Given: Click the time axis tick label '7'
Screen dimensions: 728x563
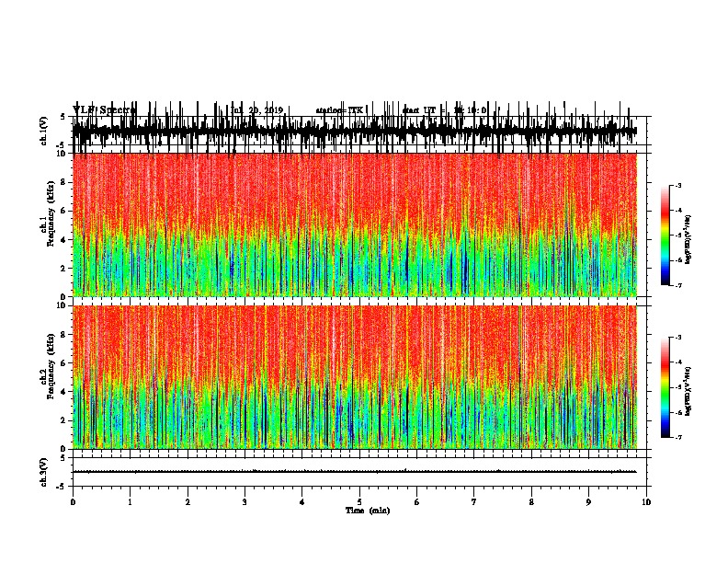Looking at the screenshot, I should (474, 502).
